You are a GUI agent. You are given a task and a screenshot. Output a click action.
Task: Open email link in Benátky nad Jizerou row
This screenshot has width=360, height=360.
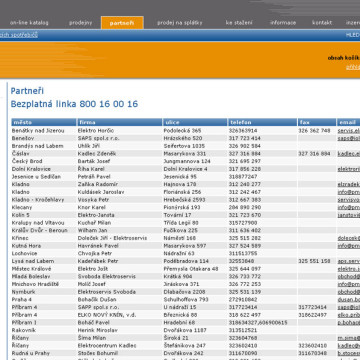[349, 131]
